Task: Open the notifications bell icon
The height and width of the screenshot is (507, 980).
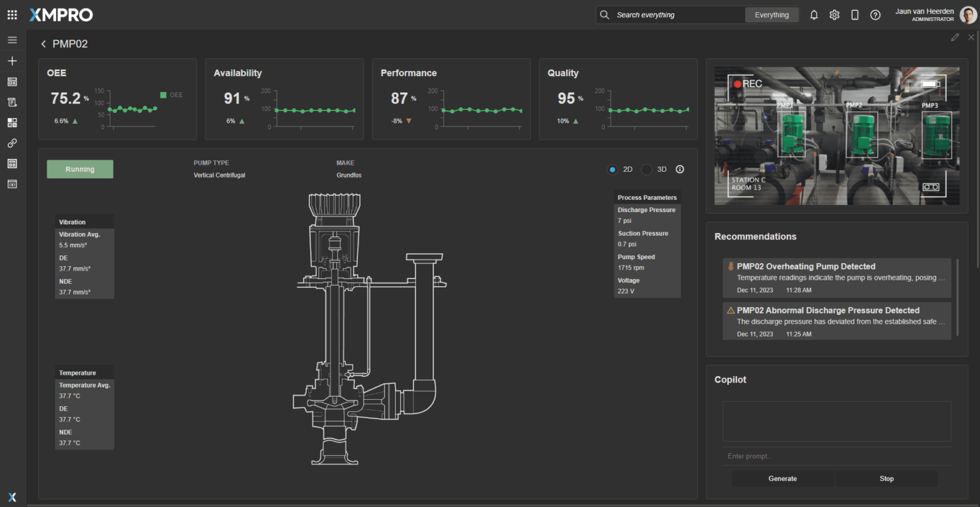Action: tap(814, 15)
